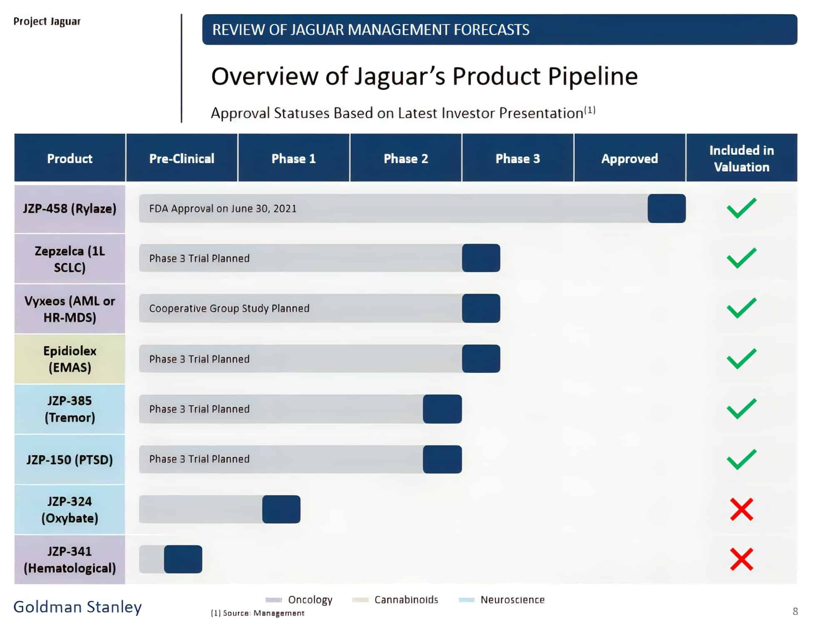Click the Goldman Stanley logo

[77, 608]
